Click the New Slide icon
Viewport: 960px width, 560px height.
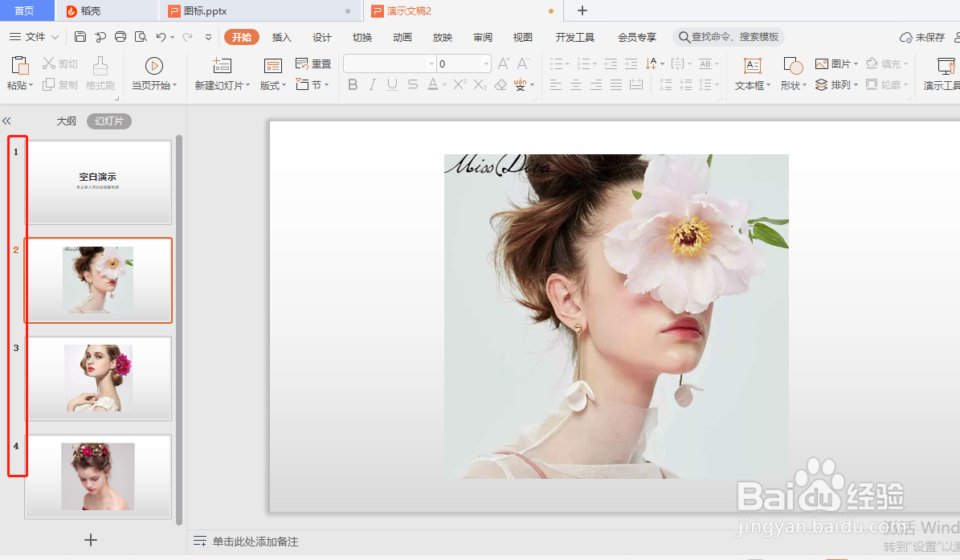click(x=222, y=66)
